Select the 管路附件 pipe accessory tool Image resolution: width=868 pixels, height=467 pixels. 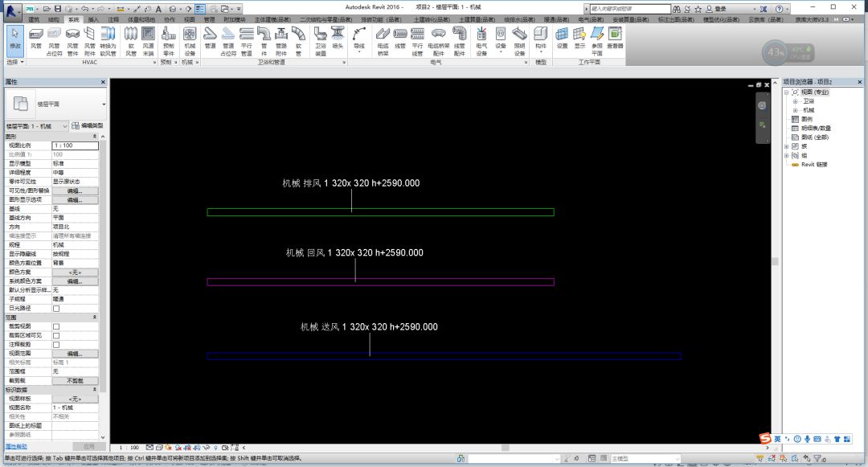[x=281, y=41]
